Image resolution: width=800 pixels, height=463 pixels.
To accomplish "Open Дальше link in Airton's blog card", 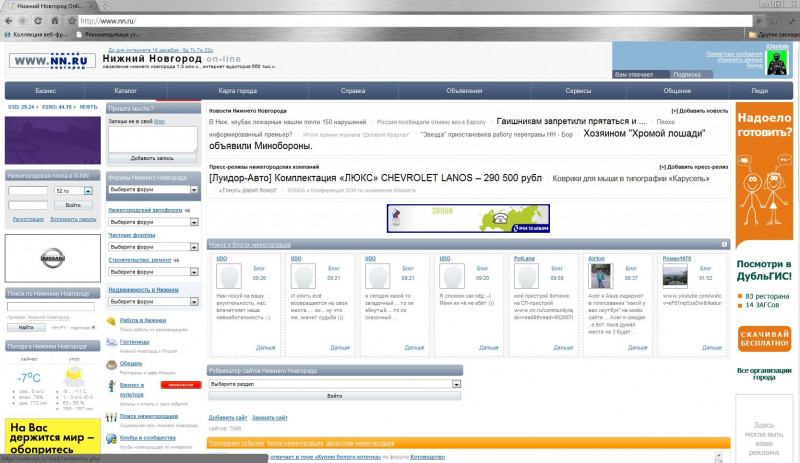I will 637,348.
